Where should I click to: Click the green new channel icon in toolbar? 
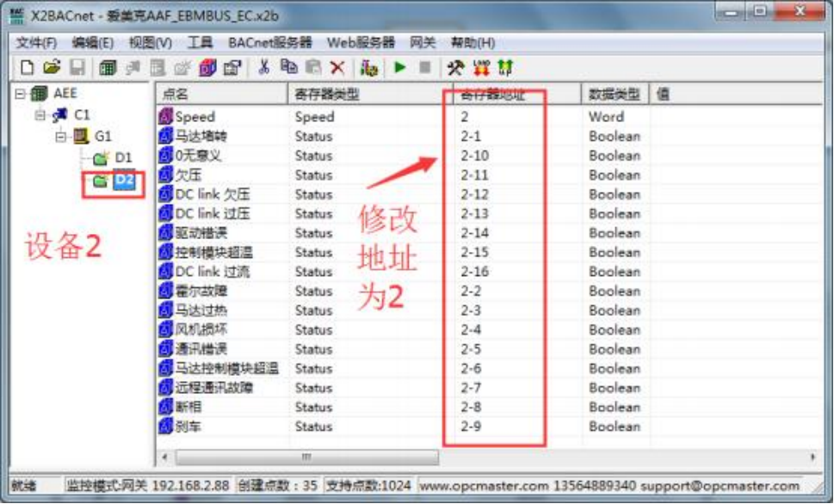pos(108,68)
